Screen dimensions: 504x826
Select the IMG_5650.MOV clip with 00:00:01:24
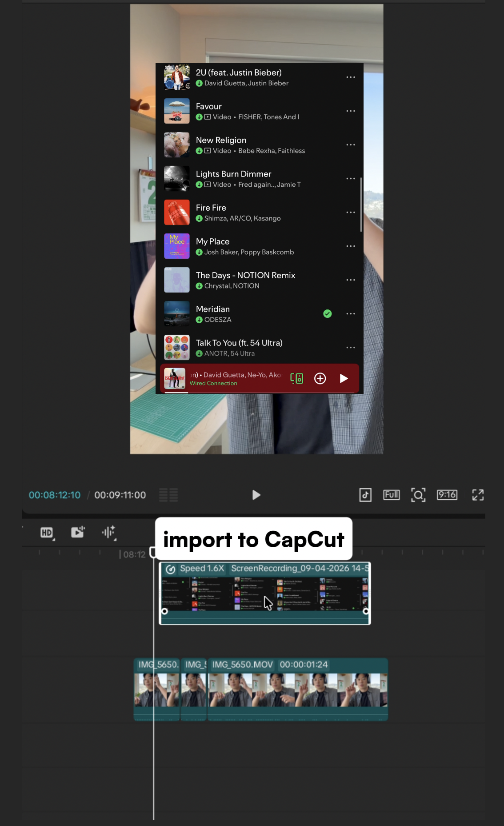point(298,689)
